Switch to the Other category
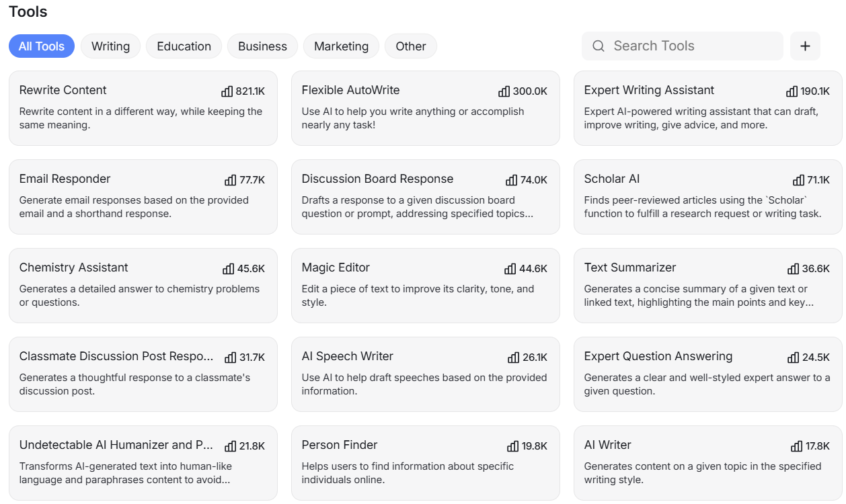The height and width of the screenshot is (504, 846). click(x=411, y=46)
